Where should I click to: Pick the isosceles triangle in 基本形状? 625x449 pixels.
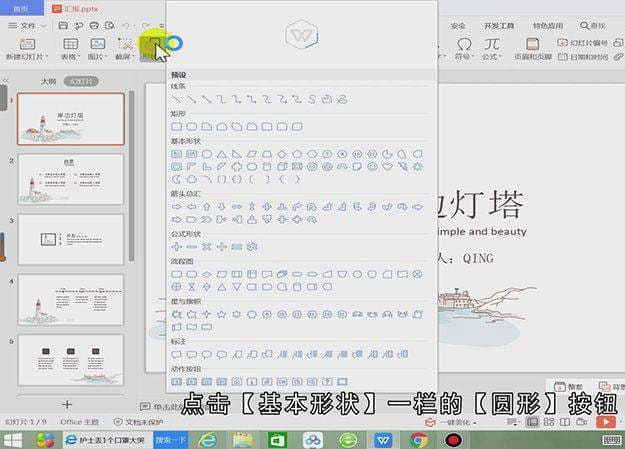[222, 154]
